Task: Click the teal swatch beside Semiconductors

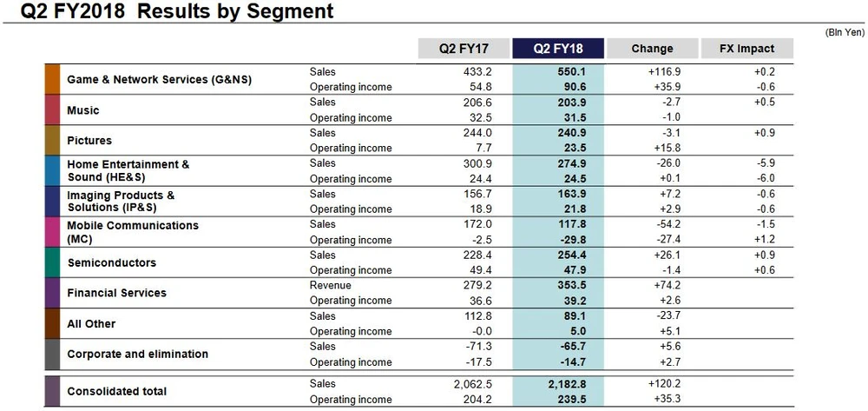Action: pyautogui.click(x=52, y=262)
